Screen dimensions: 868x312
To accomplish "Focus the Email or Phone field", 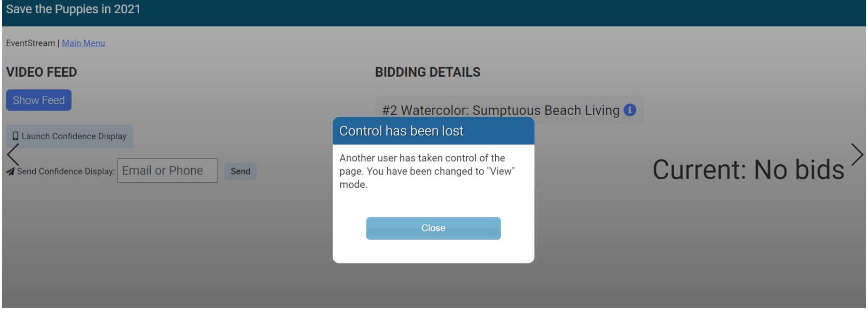I will [167, 170].
